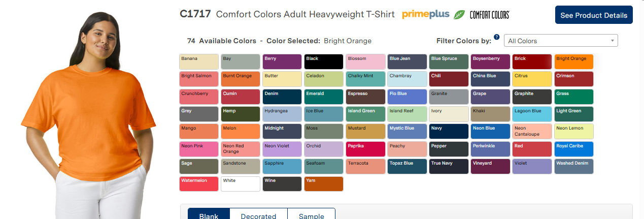
Task: Choose the Watermelon color swatch
Action: pos(199,183)
